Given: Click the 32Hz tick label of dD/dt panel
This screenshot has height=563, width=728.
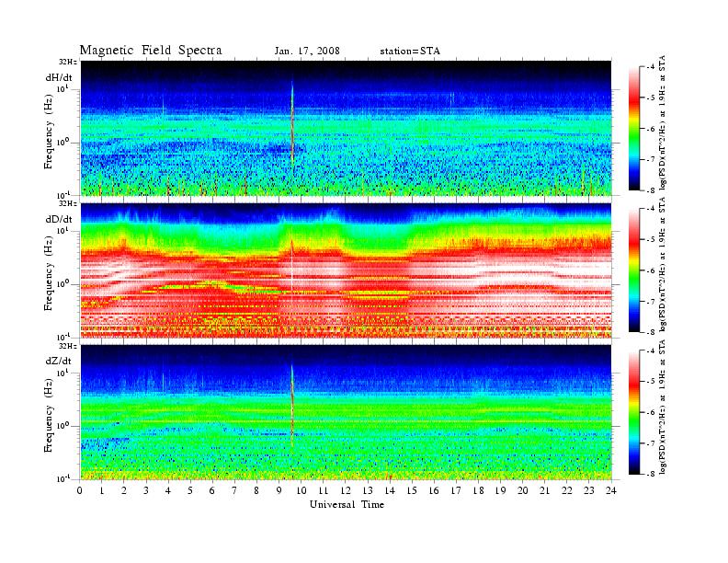Looking at the screenshot, I should point(67,203).
